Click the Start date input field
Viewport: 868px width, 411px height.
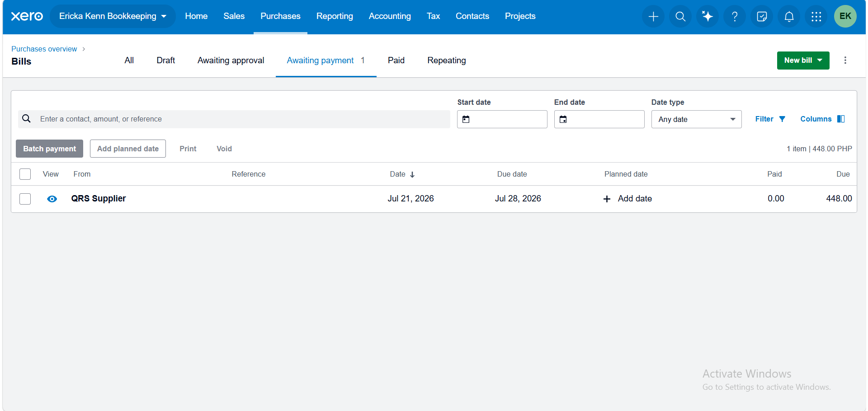tap(502, 119)
